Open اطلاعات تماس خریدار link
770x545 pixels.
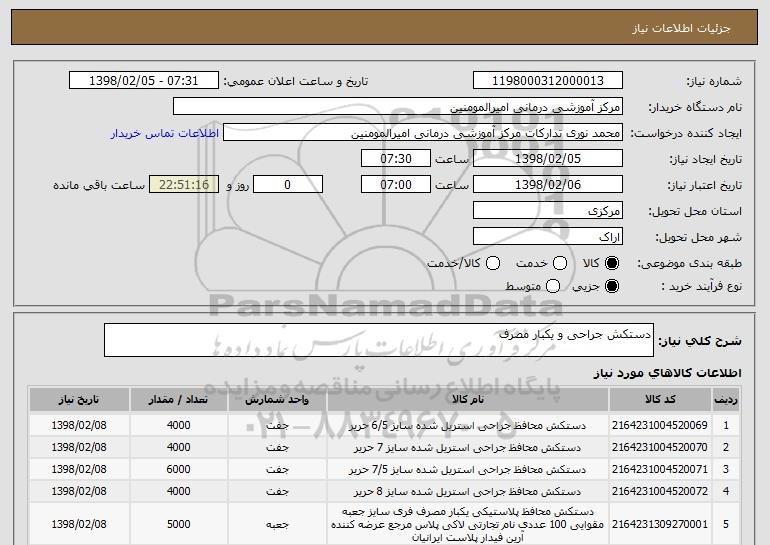click(165, 133)
